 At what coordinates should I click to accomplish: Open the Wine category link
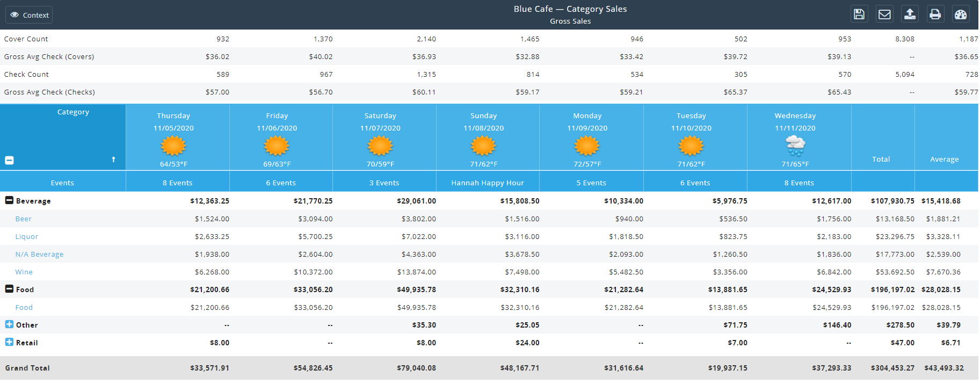point(24,272)
